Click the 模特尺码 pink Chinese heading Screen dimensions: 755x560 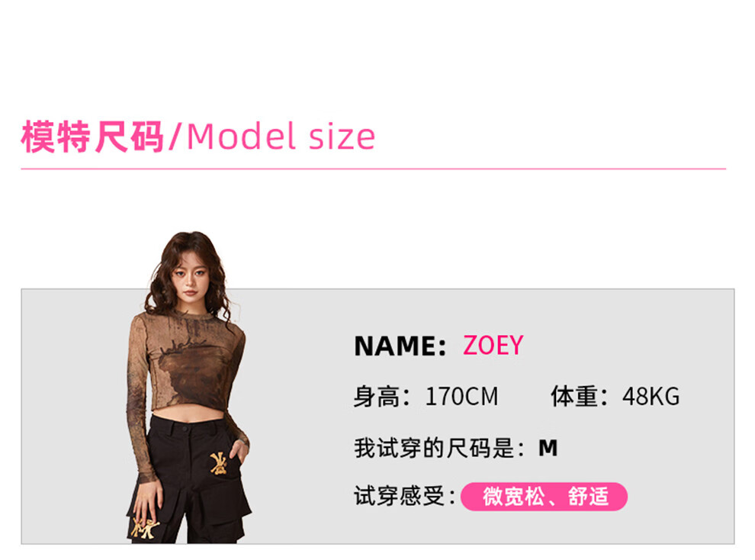coord(92,137)
